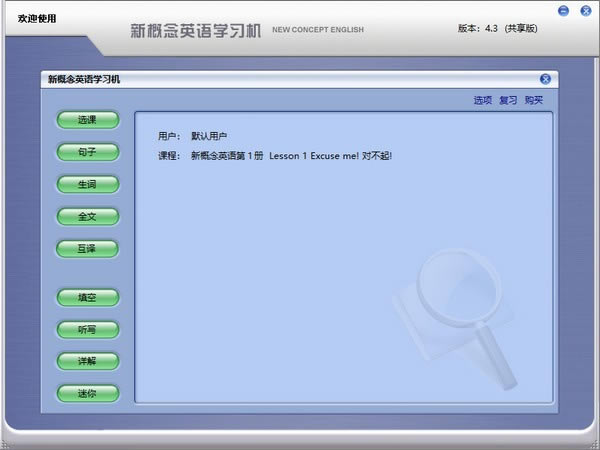Close the inner 新概念英语学习机 panel
The height and width of the screenshot is (450, 600).
click(545, 79)
